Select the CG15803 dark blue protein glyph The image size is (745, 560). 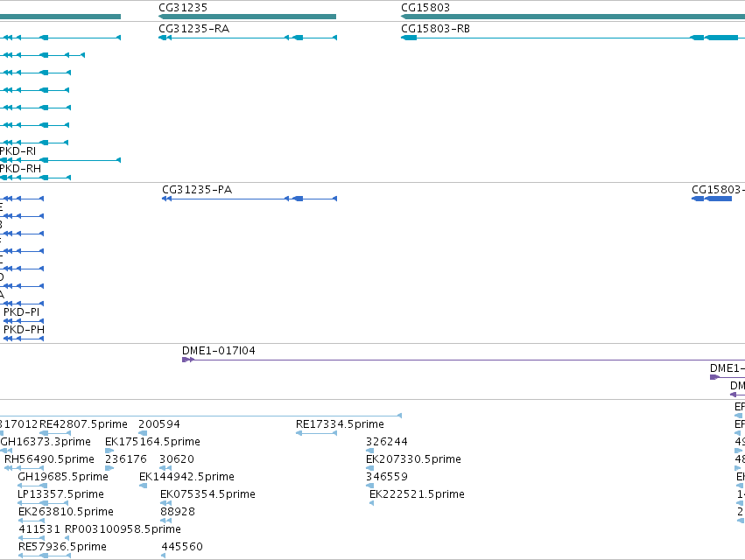click(712, 199)
